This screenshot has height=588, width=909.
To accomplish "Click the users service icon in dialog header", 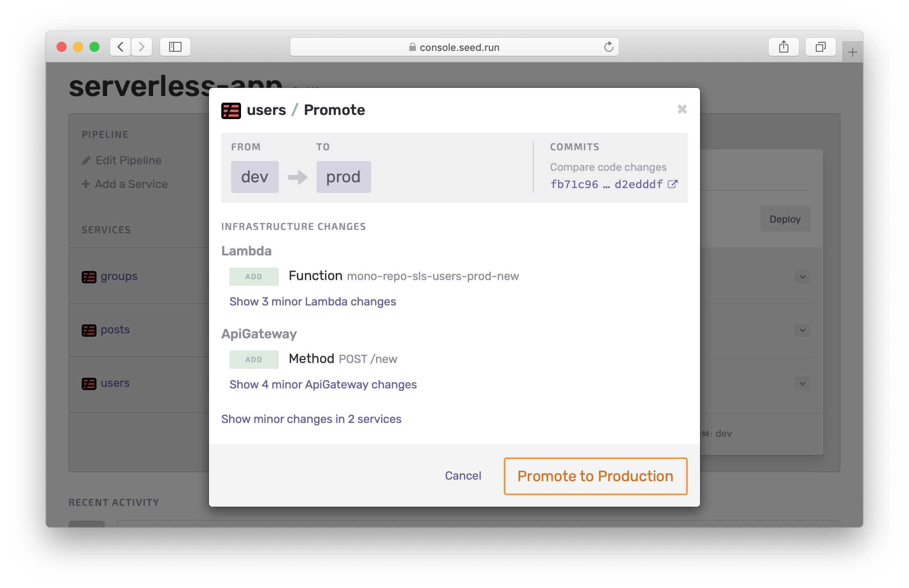I will (x=231, y=110).
